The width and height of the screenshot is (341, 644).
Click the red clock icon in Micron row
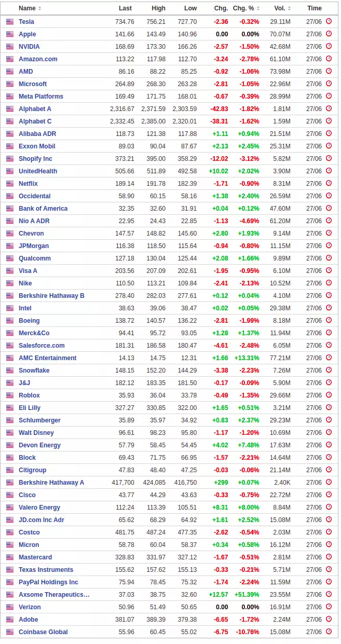click(x=329, y=544)
